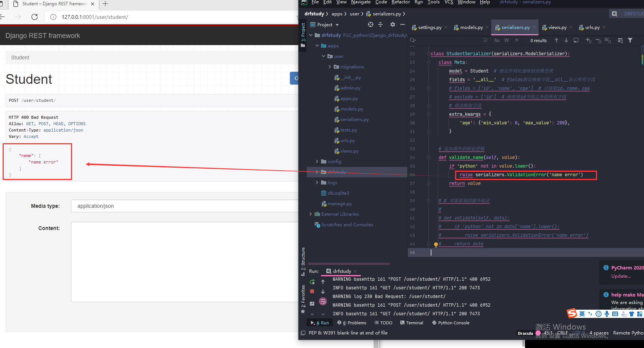Add selection for next occurrence icon

[588, 40]
